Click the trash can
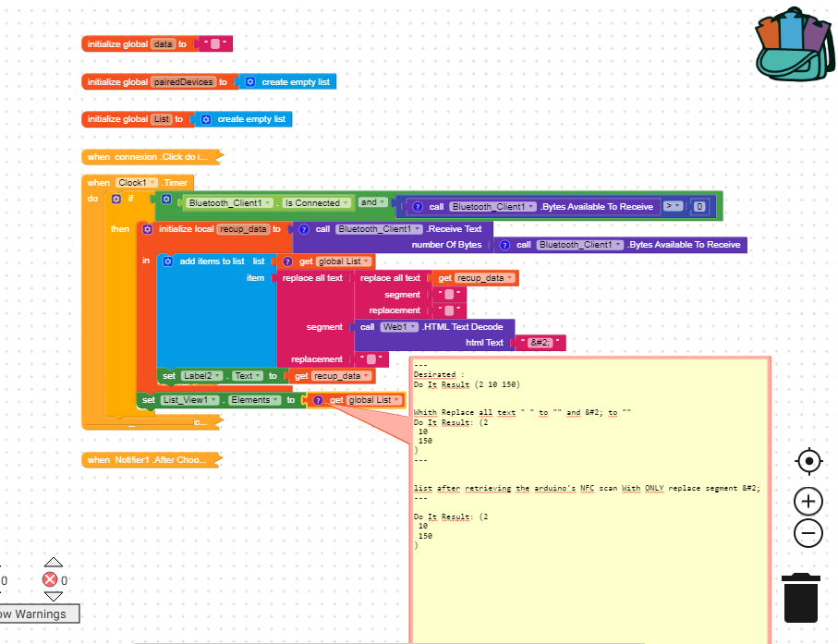Image resolution: width=838 pixels, height=644 pixels. 801,598
